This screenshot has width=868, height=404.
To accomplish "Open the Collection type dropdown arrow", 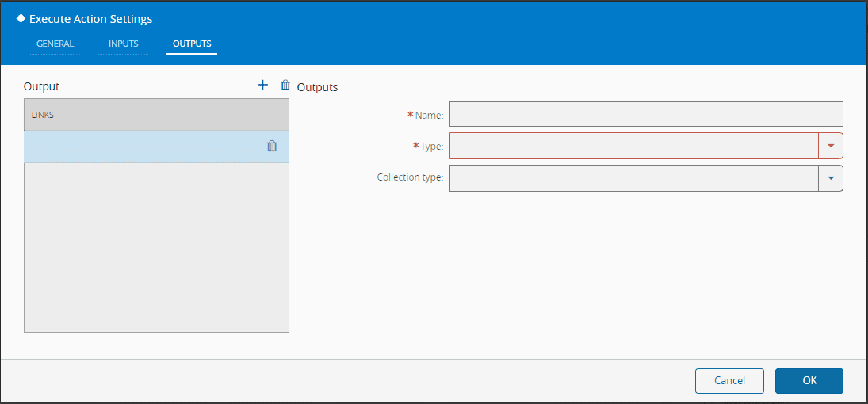I will [x=831, y=178].
